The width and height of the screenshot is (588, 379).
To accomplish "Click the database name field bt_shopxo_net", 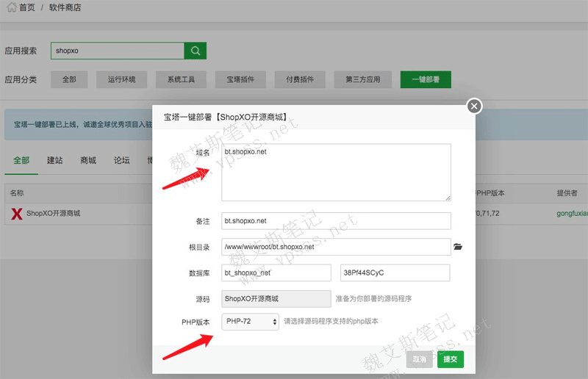I will (x=277, y=272).
